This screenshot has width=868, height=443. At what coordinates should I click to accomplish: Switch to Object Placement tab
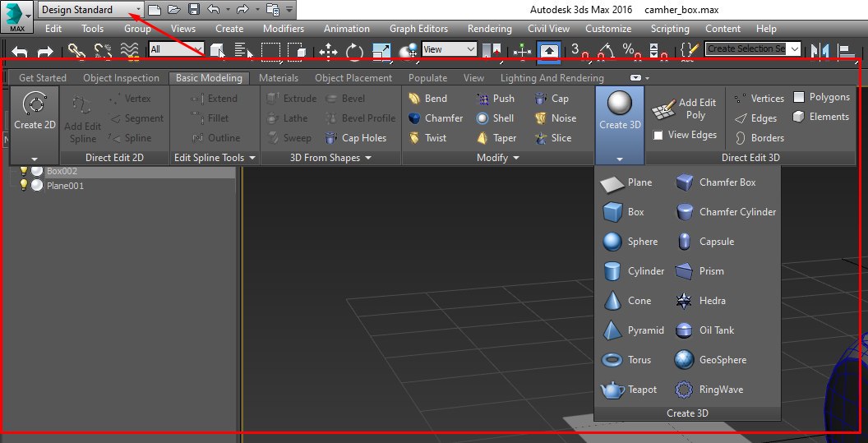pos(353,78)
